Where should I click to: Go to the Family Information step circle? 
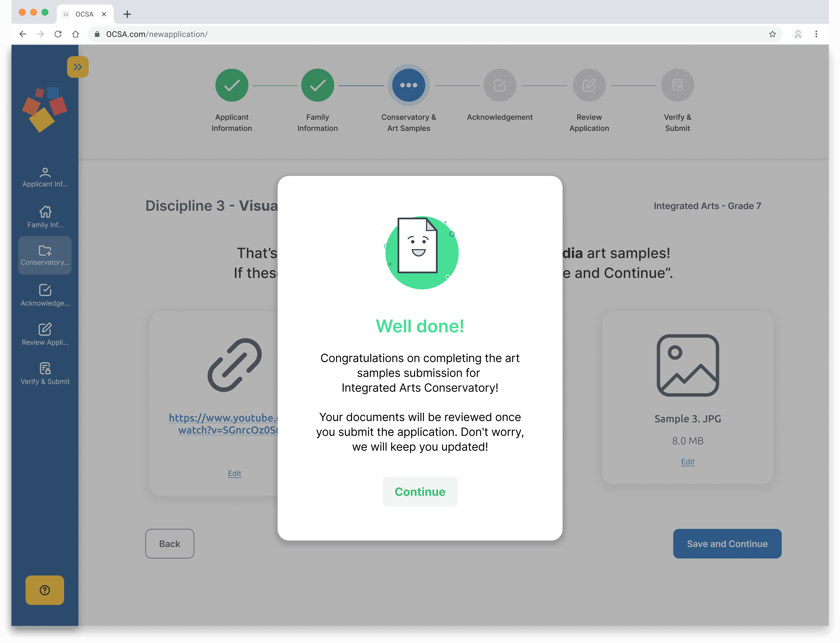click(x=318, y=85)
